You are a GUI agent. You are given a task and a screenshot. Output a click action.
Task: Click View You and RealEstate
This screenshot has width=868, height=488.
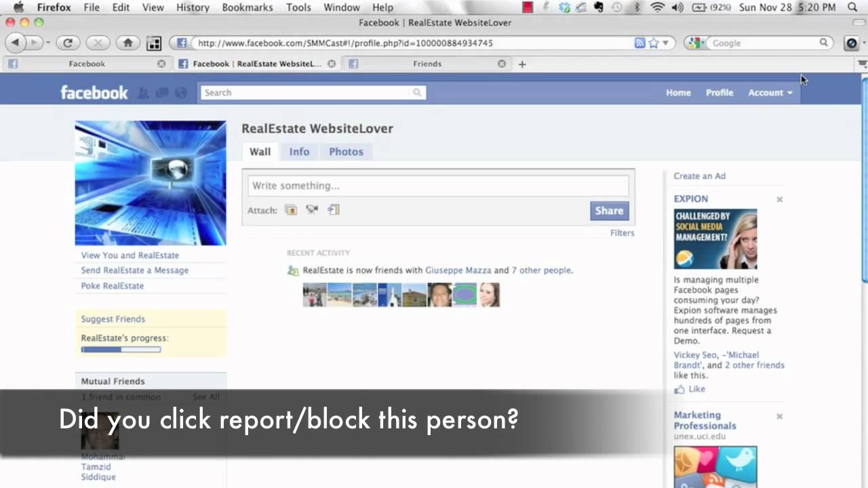click(130, 256)
